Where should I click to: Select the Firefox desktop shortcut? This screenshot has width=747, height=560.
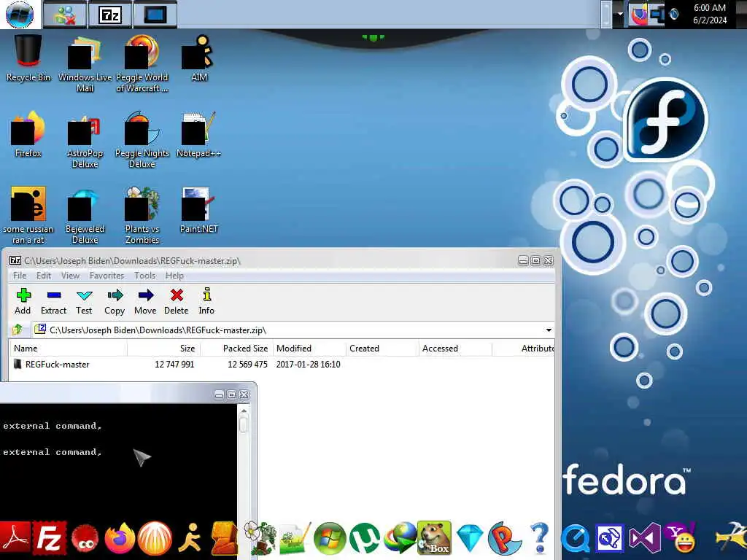point(28,135)
